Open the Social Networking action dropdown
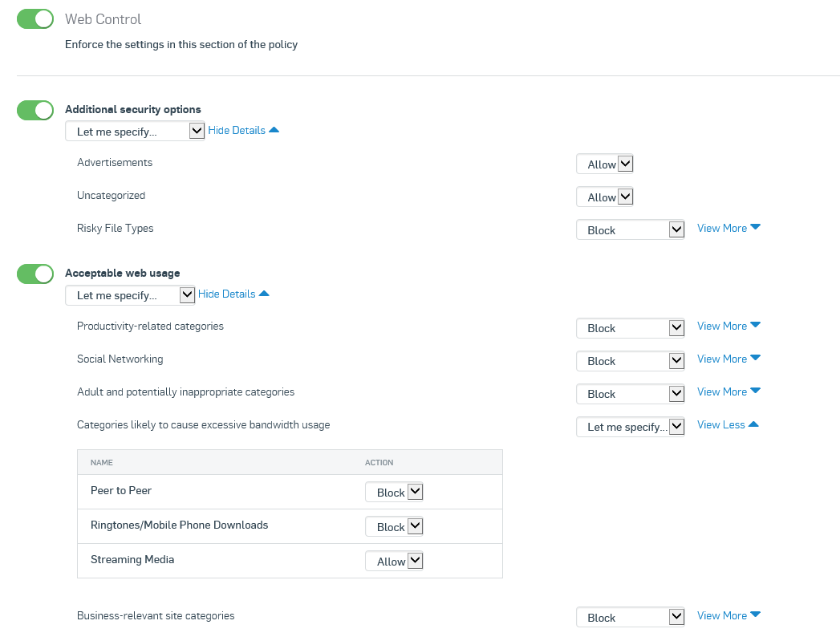840x641 pixels. pyautogui.click(x=631, y=360)
